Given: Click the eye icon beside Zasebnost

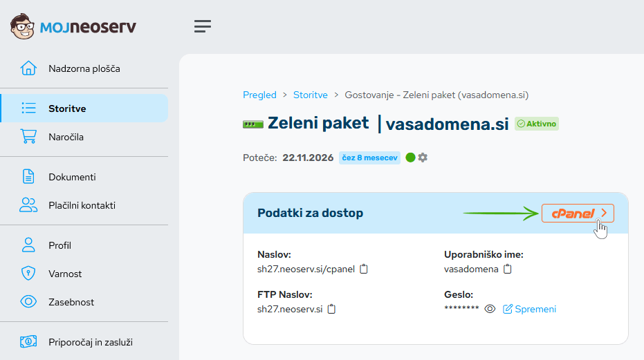Looking at the screenshot, I should 28,302.
